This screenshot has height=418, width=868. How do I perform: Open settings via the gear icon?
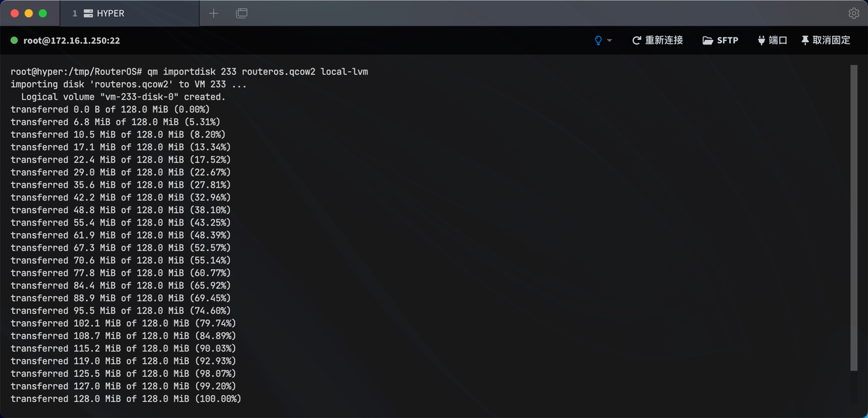click(854, 13)
